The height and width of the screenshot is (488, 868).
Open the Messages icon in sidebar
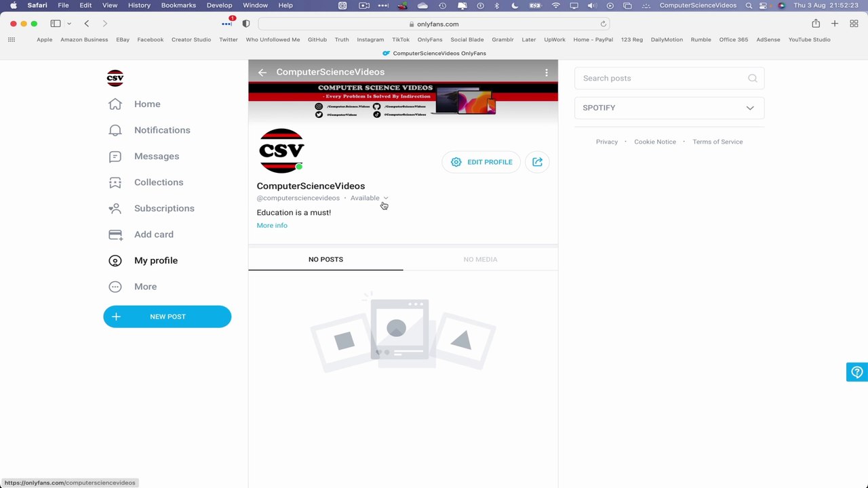coord(115,156)
